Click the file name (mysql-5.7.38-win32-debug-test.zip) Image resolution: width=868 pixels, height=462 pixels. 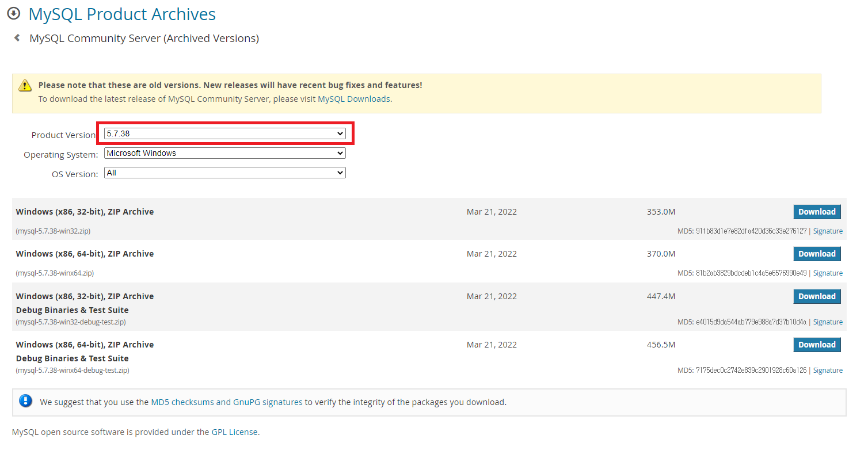click(71, 322)
